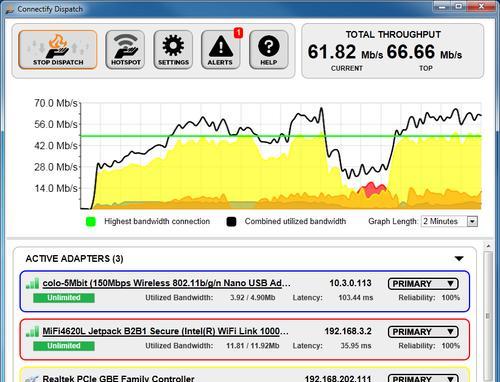Image resolution: width=500 pixels, height=382 pixels.
Task: Click signal bars icon of MiFi4620L adapter
Action: click(x=33, y=332)
